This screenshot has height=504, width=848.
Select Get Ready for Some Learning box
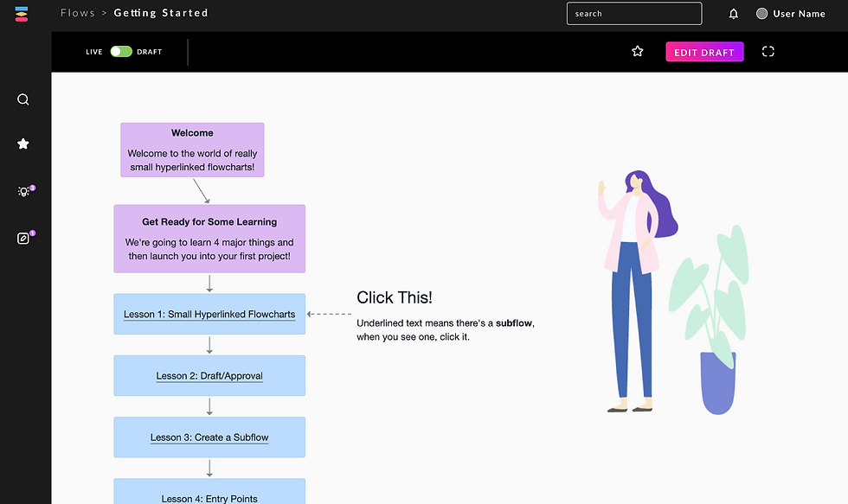click(x=209, y=239)
